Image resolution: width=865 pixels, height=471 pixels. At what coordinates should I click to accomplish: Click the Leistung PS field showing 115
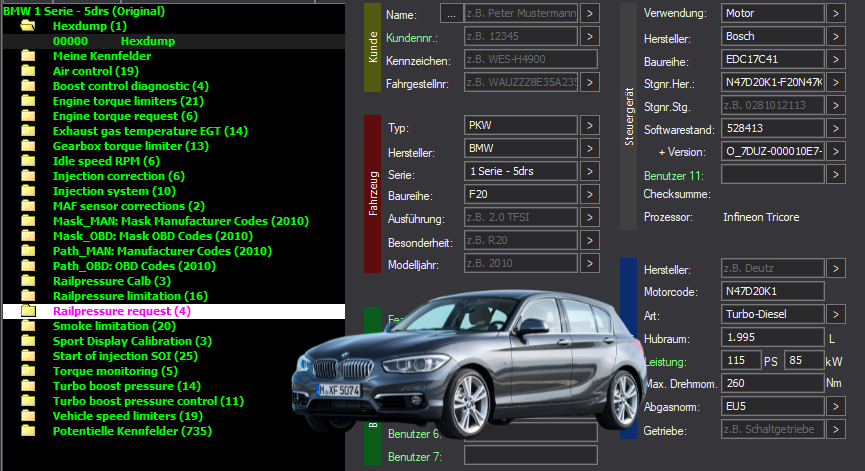click(741, 360)
